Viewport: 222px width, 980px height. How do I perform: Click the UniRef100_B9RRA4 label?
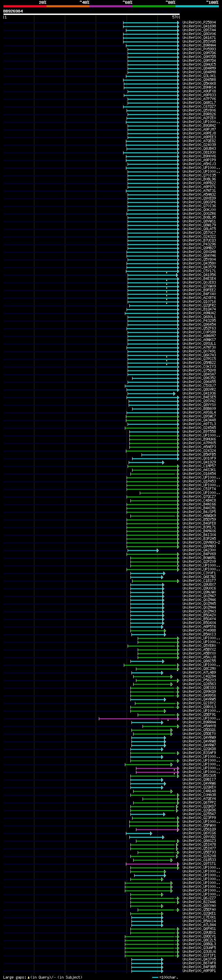[199, 722]
